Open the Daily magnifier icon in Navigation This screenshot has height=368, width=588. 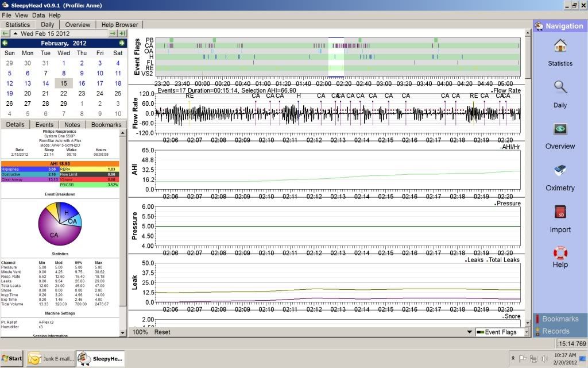coord(560,87)
